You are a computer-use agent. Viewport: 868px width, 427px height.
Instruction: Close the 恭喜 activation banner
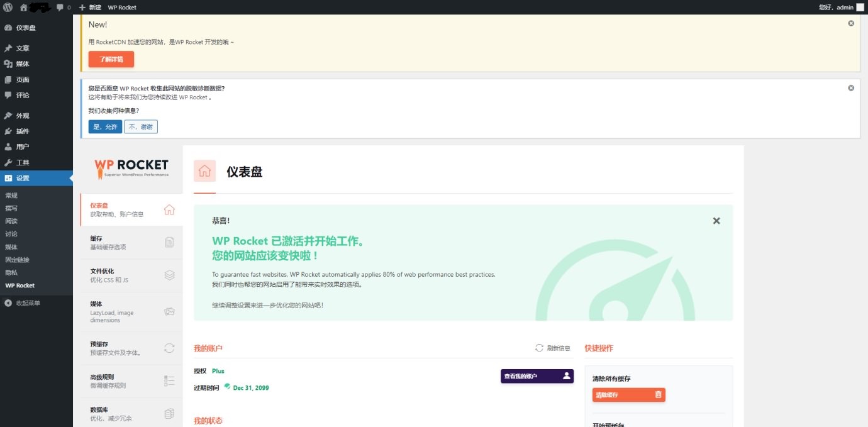coord(716,221)
